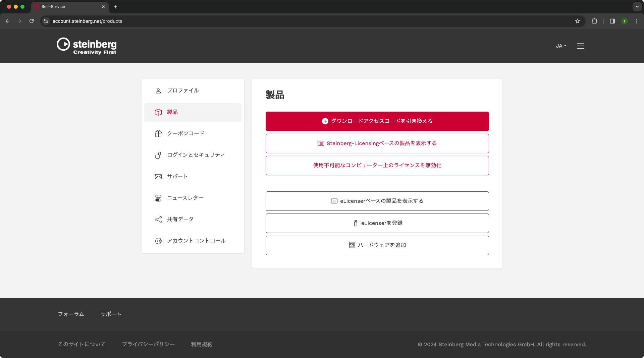
Task: Open このサイトについて footer link
Action: click(82, 344)
